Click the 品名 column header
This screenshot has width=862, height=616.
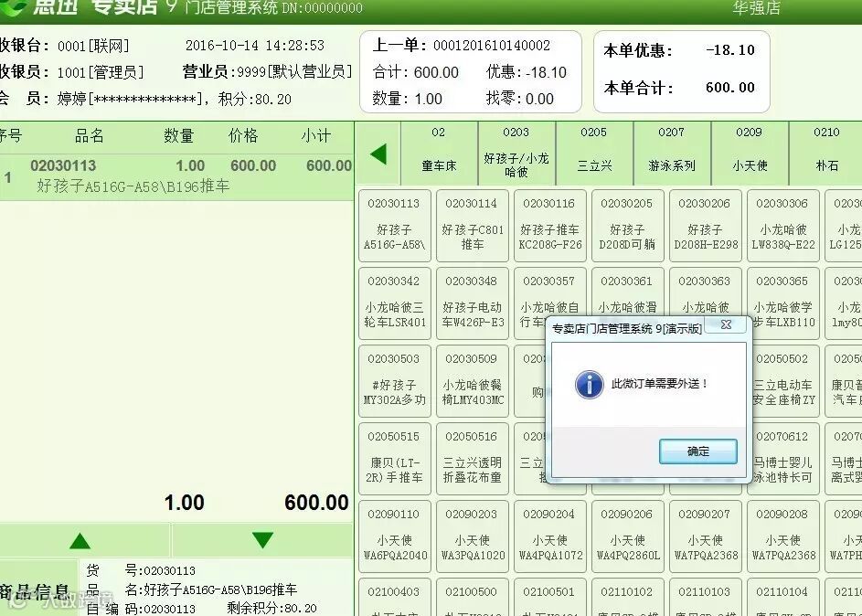(x=89, y=136)
